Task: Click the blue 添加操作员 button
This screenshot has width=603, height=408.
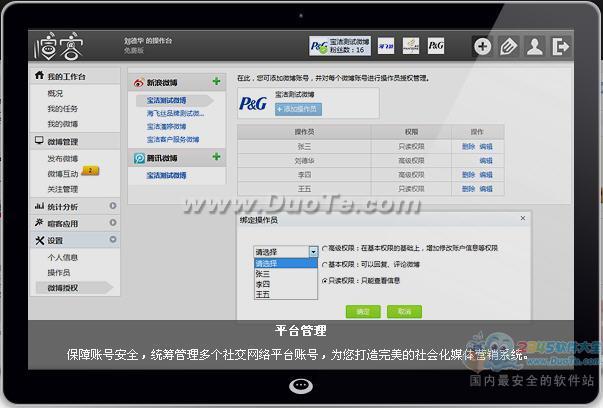Action: pos(298,109)
